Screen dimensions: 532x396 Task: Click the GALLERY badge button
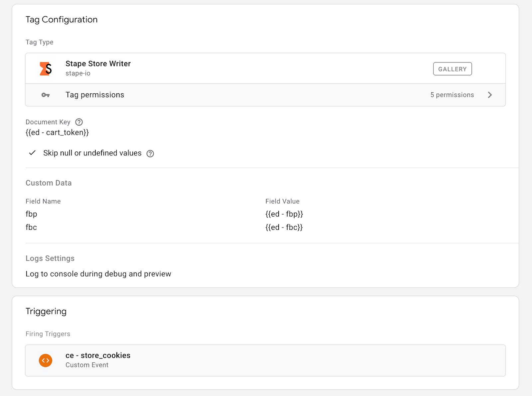coord(452,69)
